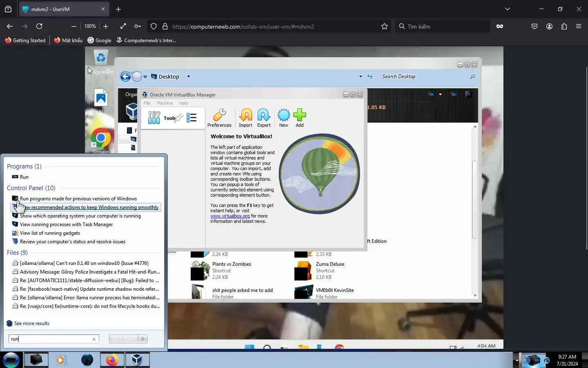Bookmark this page with the star

[384, 26]
